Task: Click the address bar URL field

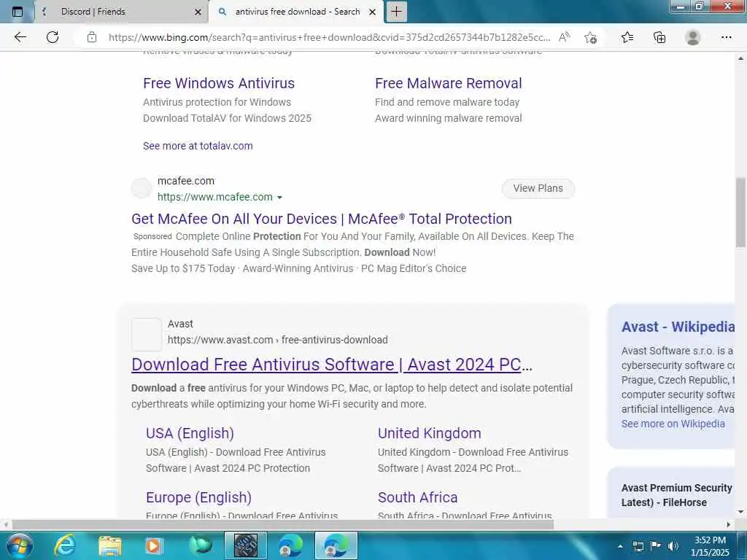Action: pos(329,37)
